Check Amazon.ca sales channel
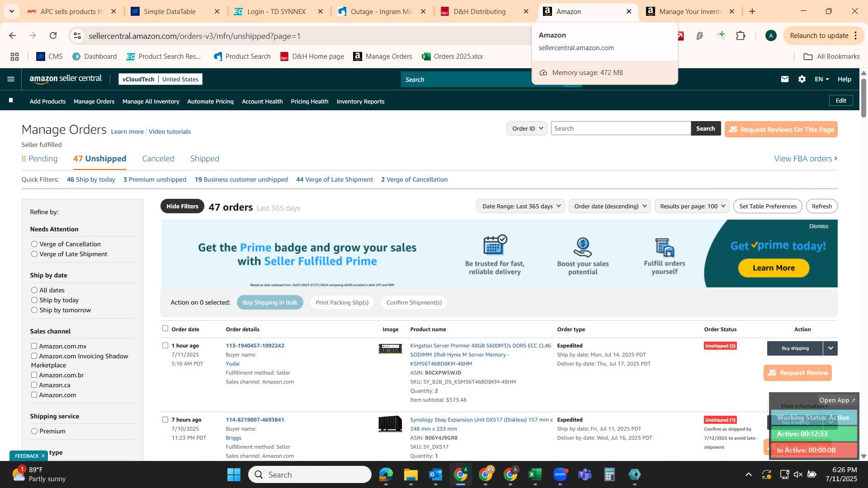Image resolution: width=868 pixels, height=488 pixels. (34, 385)
